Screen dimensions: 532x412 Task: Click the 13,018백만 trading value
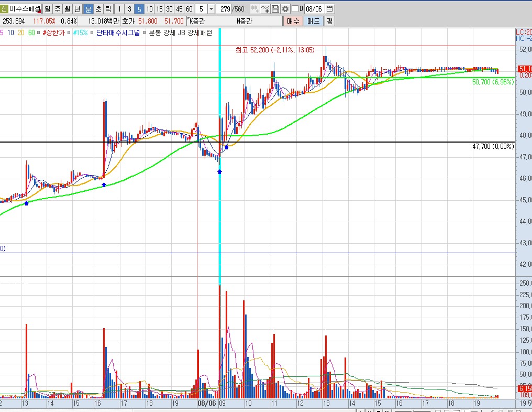coord(104,21)
